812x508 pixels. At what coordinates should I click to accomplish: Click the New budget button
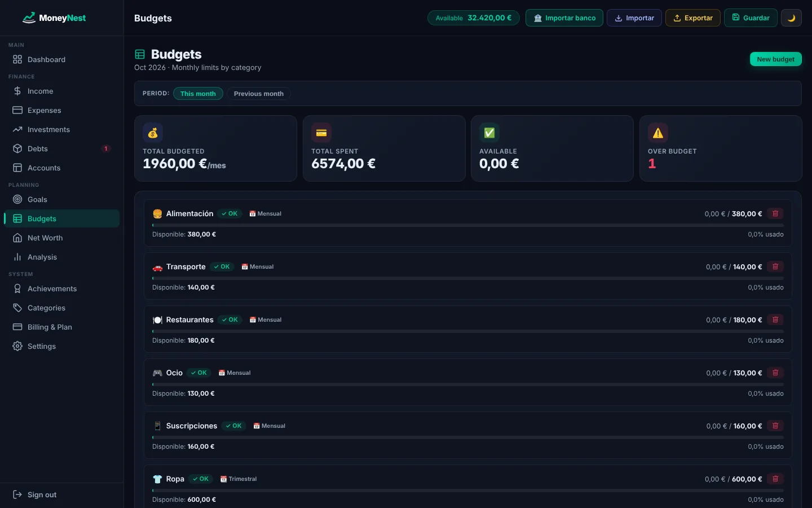coord(775,59)
